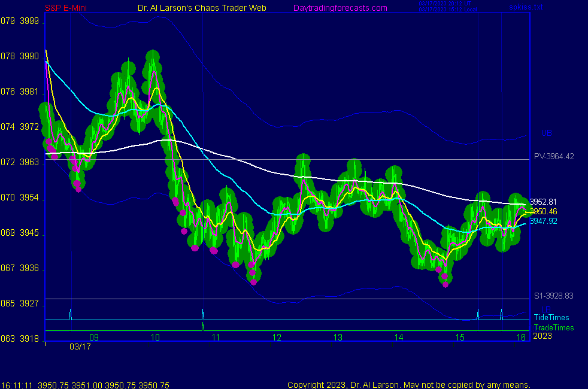
Task: Click Dr. Al Larson's Chaos Trader Web title
Action: [x=202, y=8]
